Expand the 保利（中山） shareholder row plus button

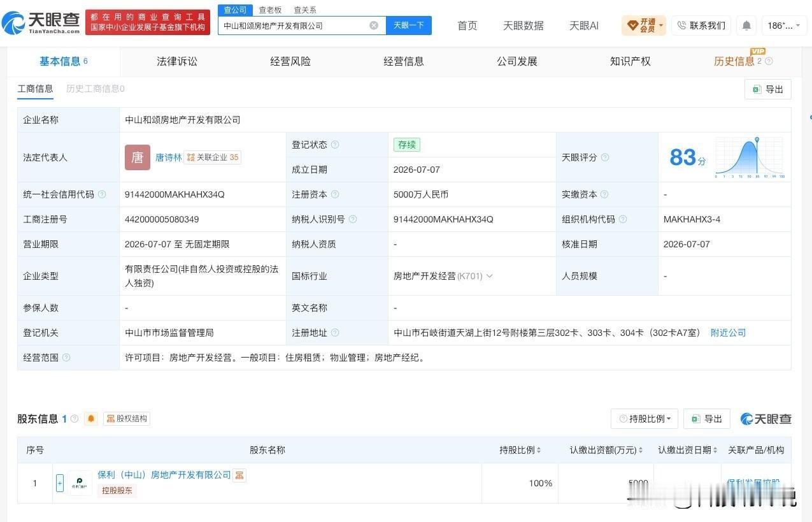pyautogui.click(x=60, y=483)
